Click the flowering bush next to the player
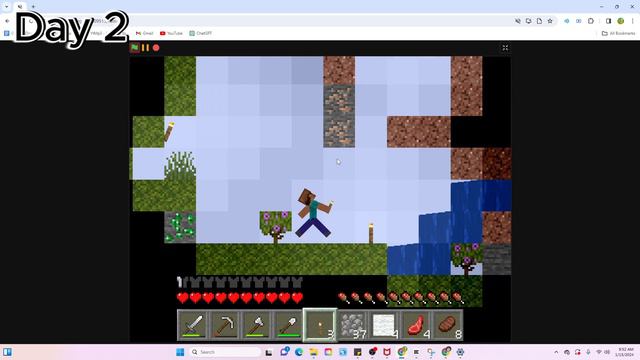 [276, 227]
